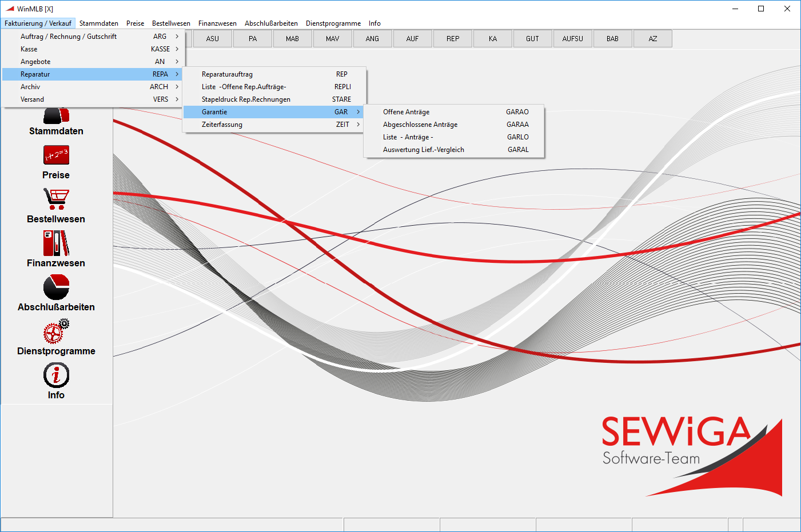Image resolution: width=801 pixels, height=532 pixels.
Task: Click the BAB toolbar button
Action: (x=613, y=39)
